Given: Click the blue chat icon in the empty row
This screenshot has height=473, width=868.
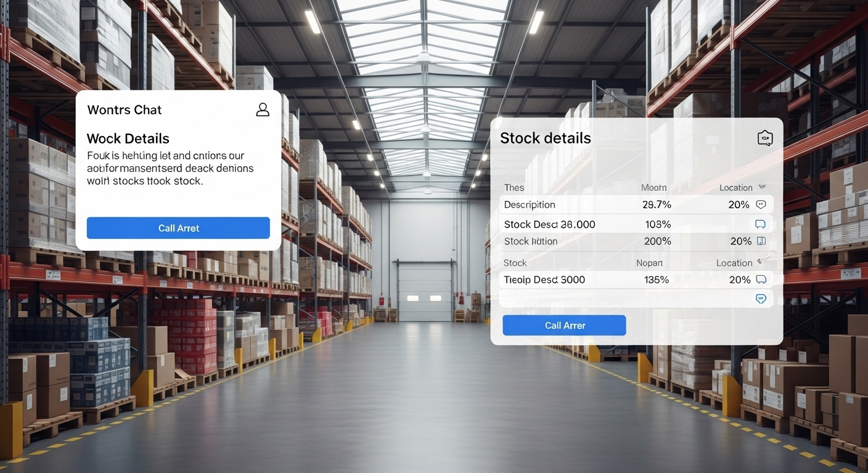Looking at the screenshot, I should 761,299.
